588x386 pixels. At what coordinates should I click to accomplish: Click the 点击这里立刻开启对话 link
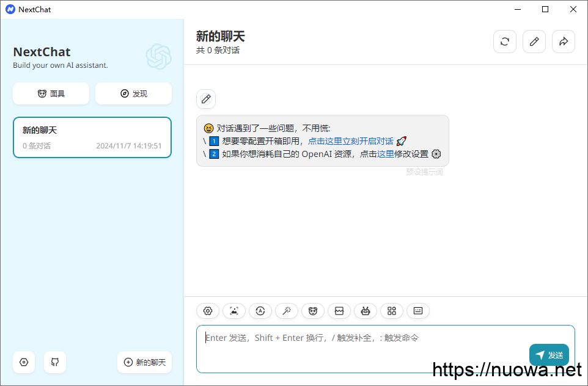pos(350,141)
